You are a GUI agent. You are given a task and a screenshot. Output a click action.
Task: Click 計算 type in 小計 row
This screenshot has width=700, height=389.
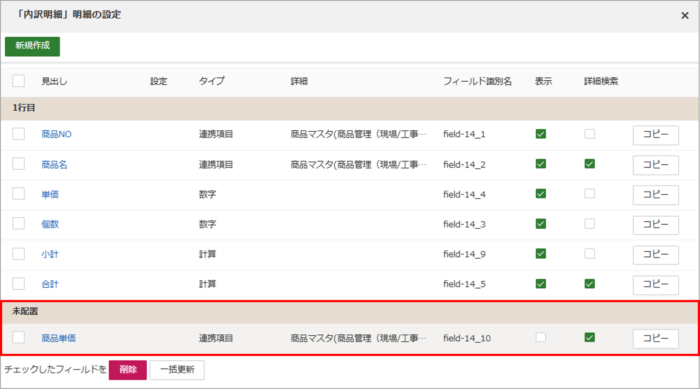click(207, 254)
